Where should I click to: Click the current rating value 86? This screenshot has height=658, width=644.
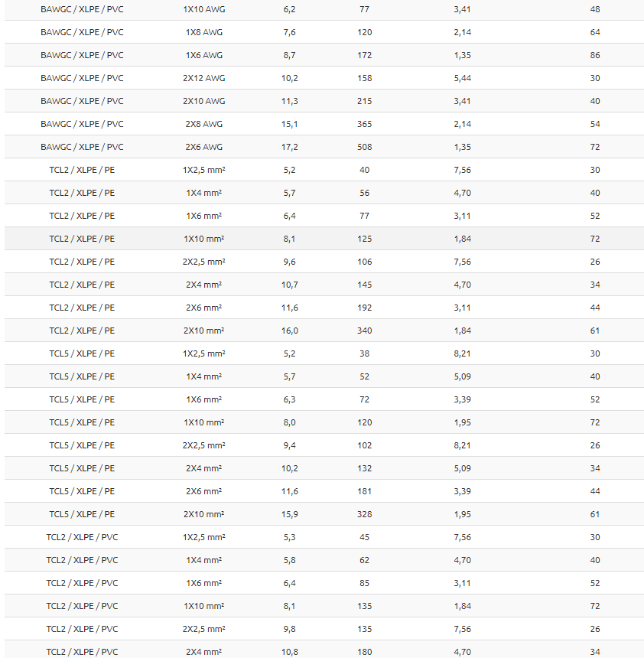point(595,55)
